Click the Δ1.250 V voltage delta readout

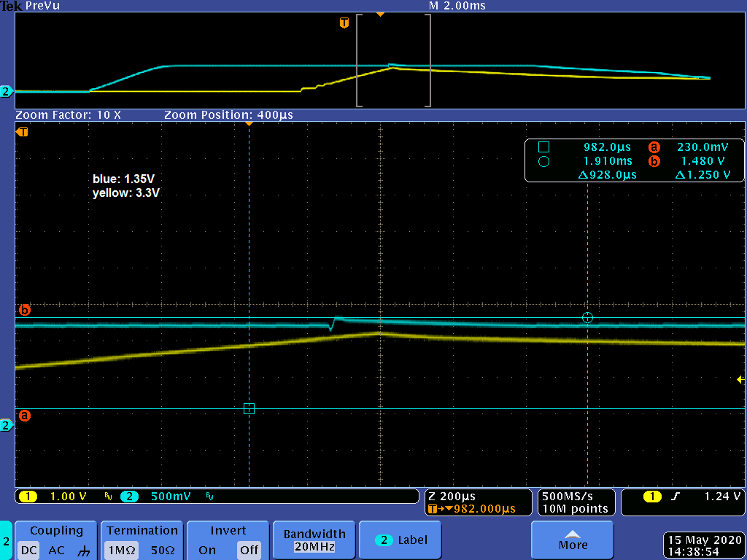click(703, 175)
